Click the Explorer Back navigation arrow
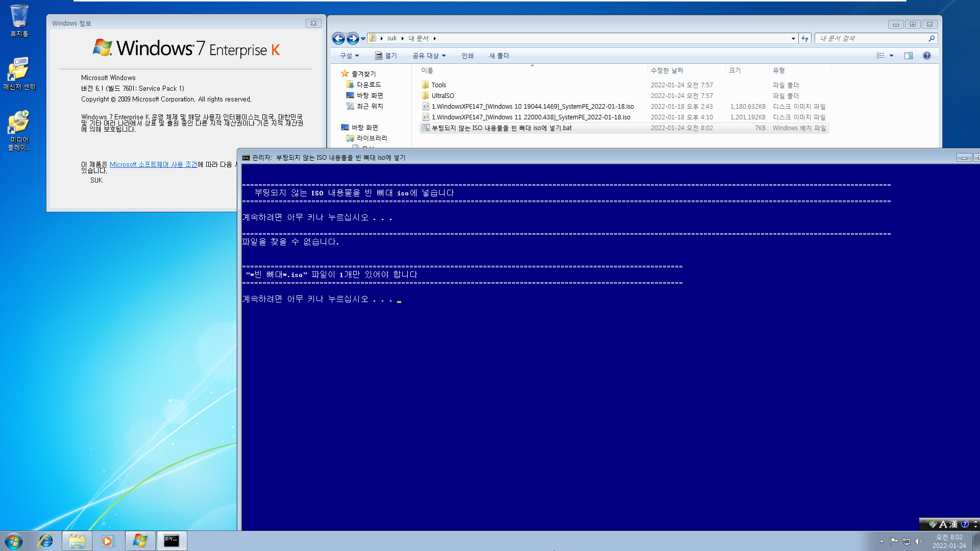This screenshot has height=551, width=980. (338, 38)
